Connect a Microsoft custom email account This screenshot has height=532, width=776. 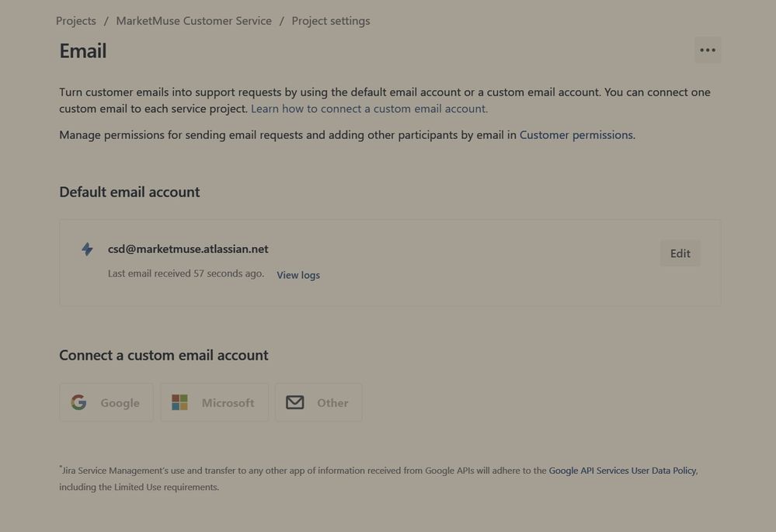214,402
